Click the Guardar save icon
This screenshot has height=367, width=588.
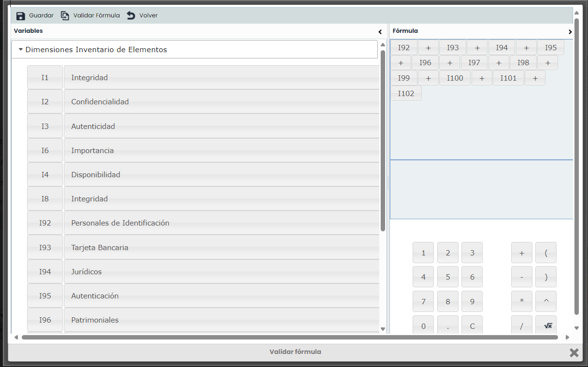tap(21, 16)
